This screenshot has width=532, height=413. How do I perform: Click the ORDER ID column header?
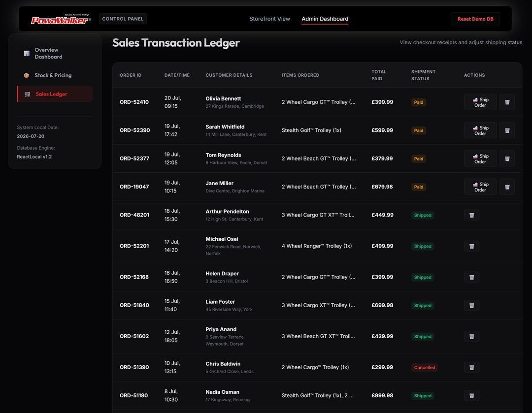(130, 75)
